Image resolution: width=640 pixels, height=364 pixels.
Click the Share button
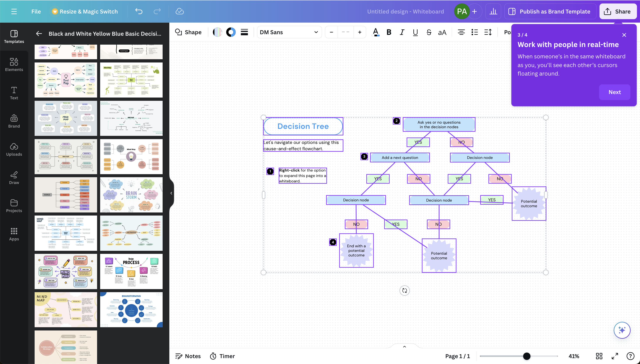click(x=618, y=12)
